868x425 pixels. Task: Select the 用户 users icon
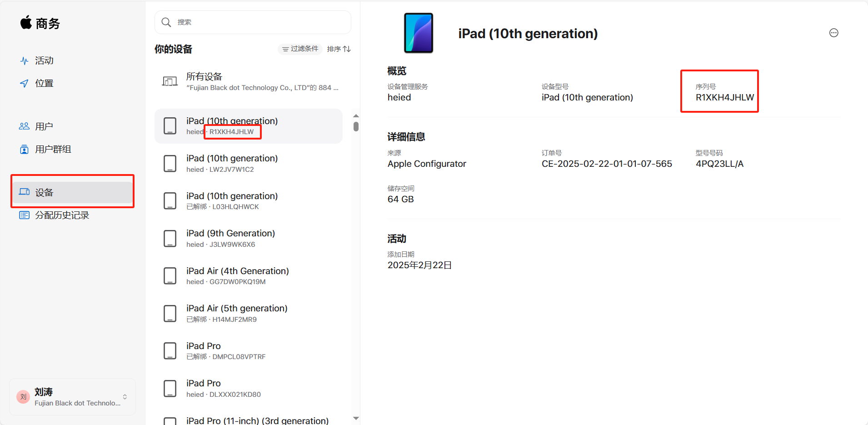(x=24, y=126)
